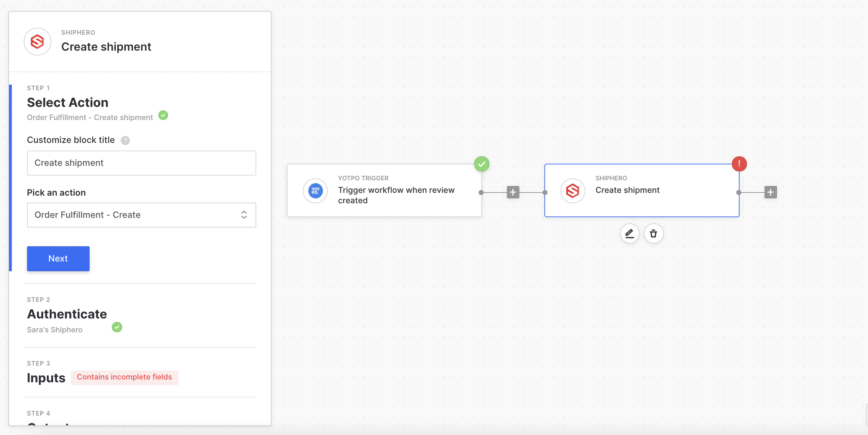Click the help question mark icon
This screenshot has height=435, width=868.
pyautogui.click(x=125, y=140)
